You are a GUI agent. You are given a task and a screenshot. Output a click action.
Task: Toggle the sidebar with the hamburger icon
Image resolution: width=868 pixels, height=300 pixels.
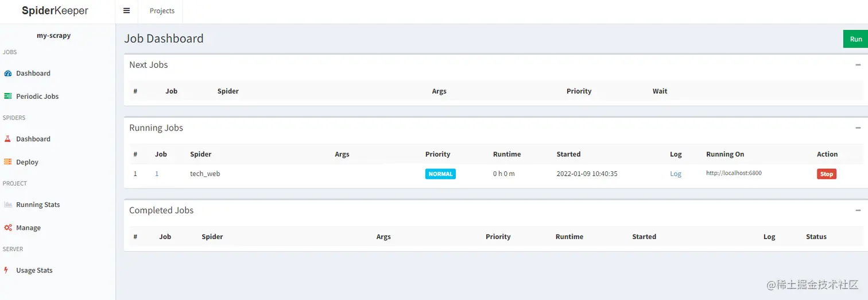point(126,10)
